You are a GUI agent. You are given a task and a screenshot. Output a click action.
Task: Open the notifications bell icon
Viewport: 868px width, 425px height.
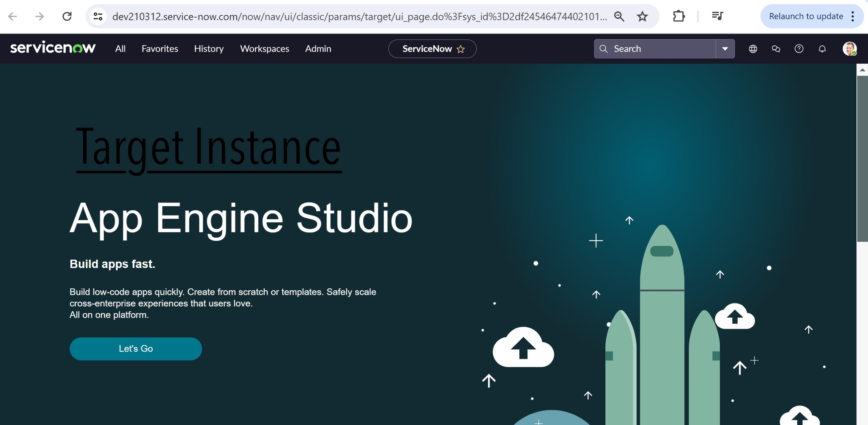(822, 49)
